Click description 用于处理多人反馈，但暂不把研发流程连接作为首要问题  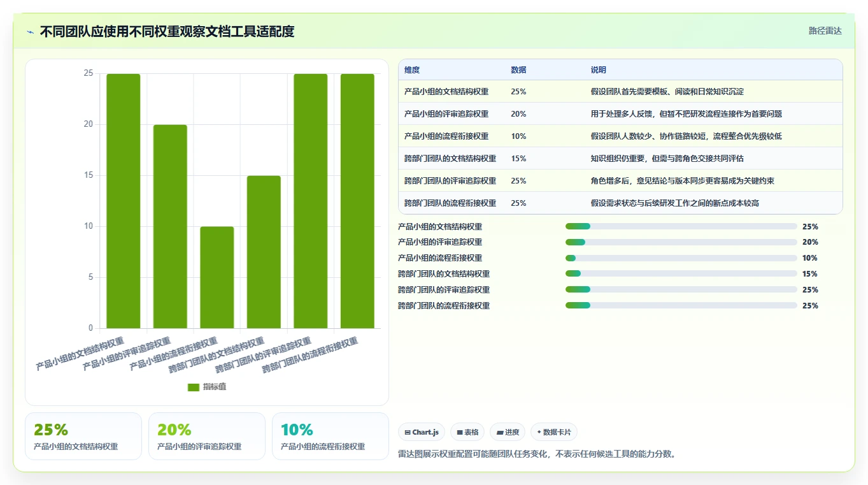[x=687, y=114]
